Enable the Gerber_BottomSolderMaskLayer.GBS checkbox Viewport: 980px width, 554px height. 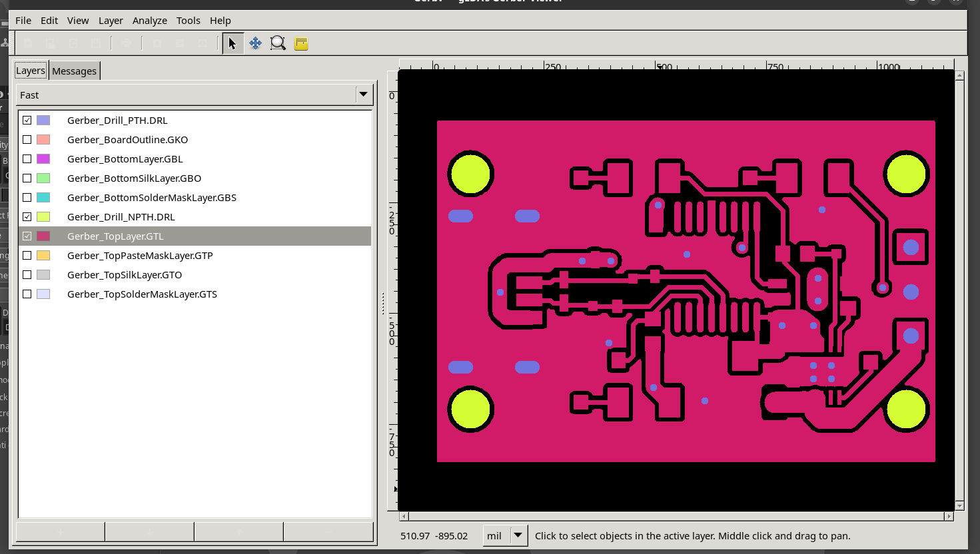tap(27, 198)
